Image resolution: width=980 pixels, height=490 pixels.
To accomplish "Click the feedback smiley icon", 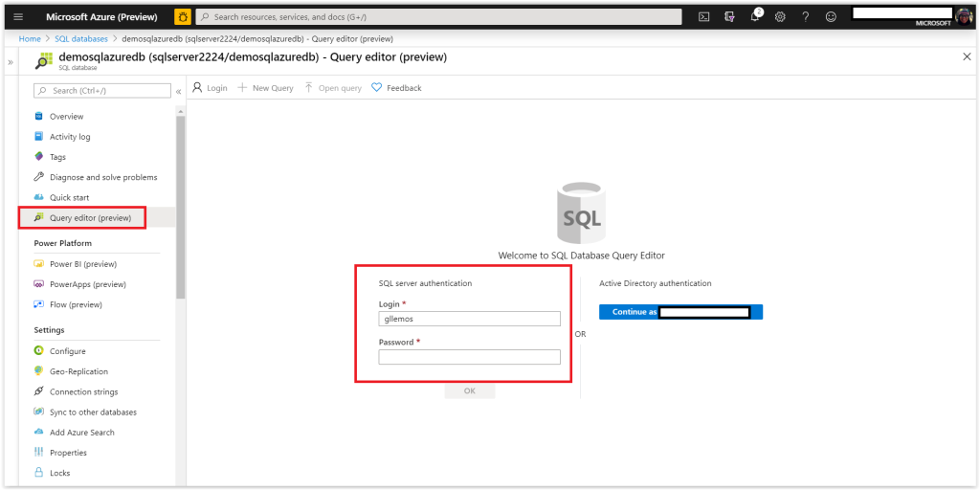I will pyautogui.click(x=831, y=17).
